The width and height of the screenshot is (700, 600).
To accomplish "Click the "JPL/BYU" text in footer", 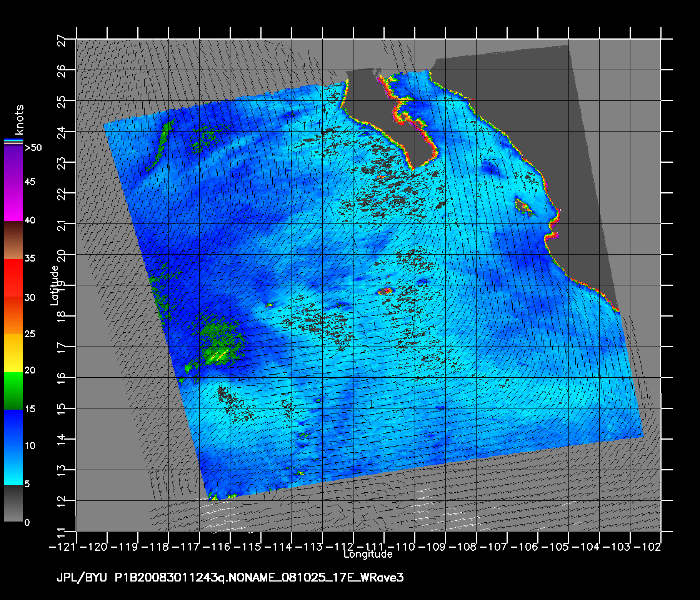I will coord(82,578).
